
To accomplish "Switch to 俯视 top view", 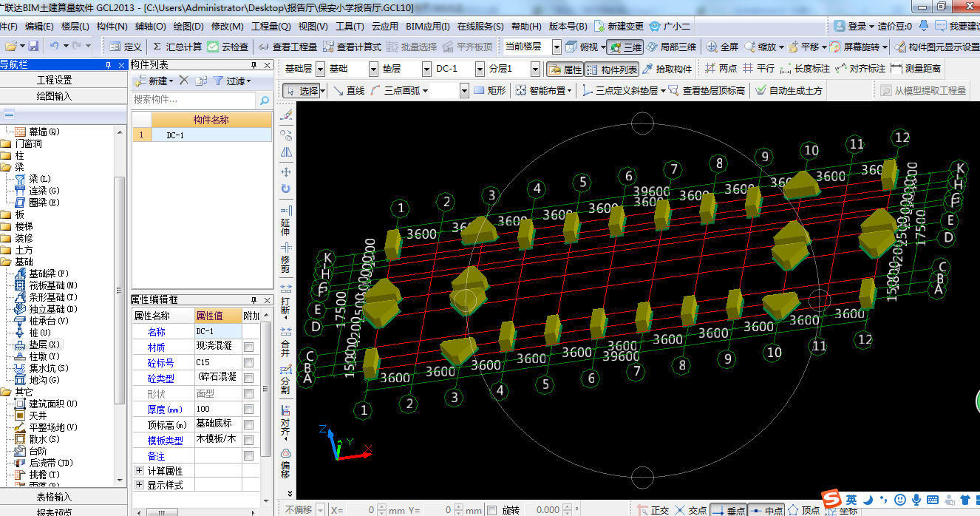I will 582,47.
